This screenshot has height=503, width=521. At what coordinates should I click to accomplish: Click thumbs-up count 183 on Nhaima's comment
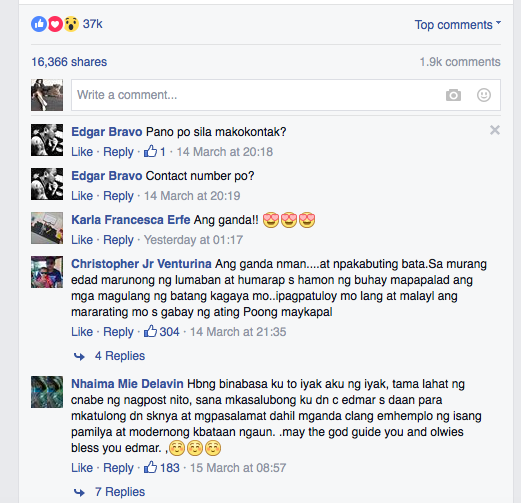click(x=162, y=468)
